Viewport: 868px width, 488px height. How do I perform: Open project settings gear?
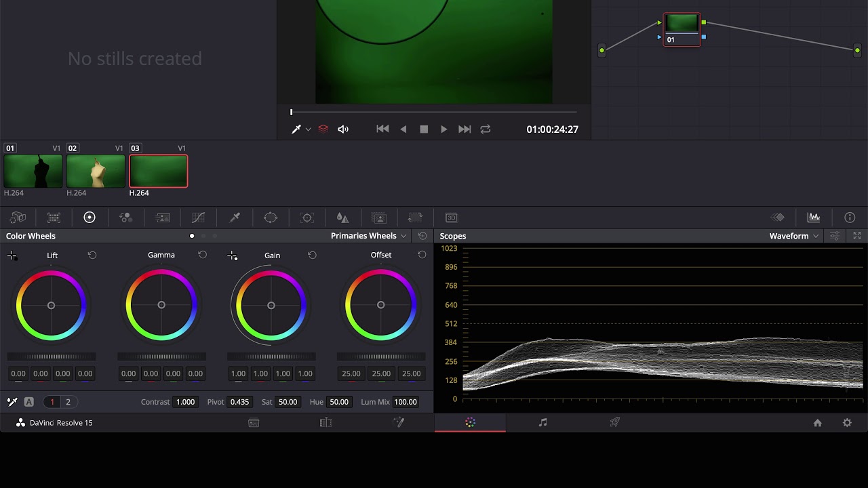tap(847, 423)
